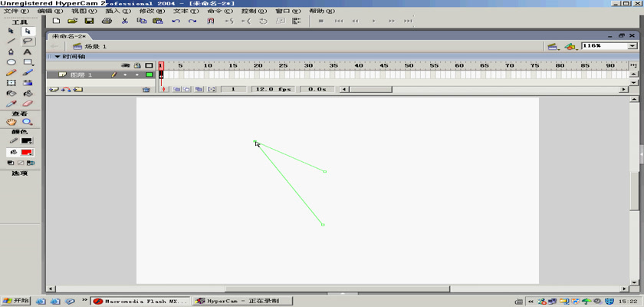Toggle lock all layers padlock icon

pos(138,65)
